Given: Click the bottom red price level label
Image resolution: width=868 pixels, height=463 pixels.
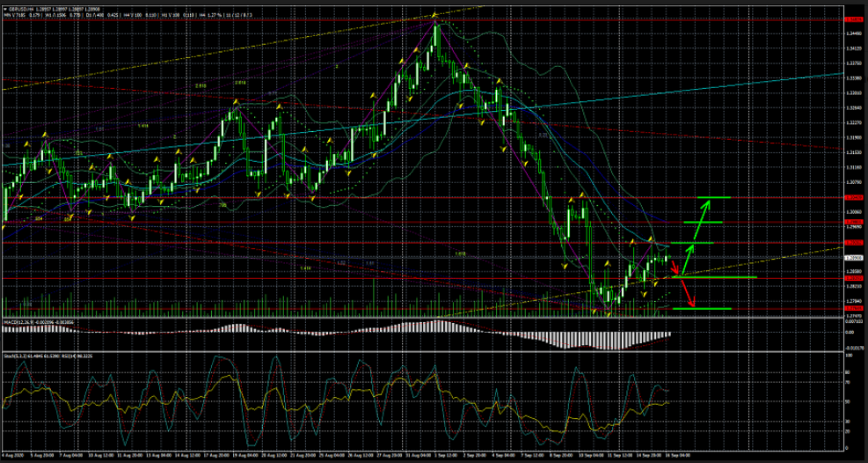Looking at the screenshot, I should (851, 307).
